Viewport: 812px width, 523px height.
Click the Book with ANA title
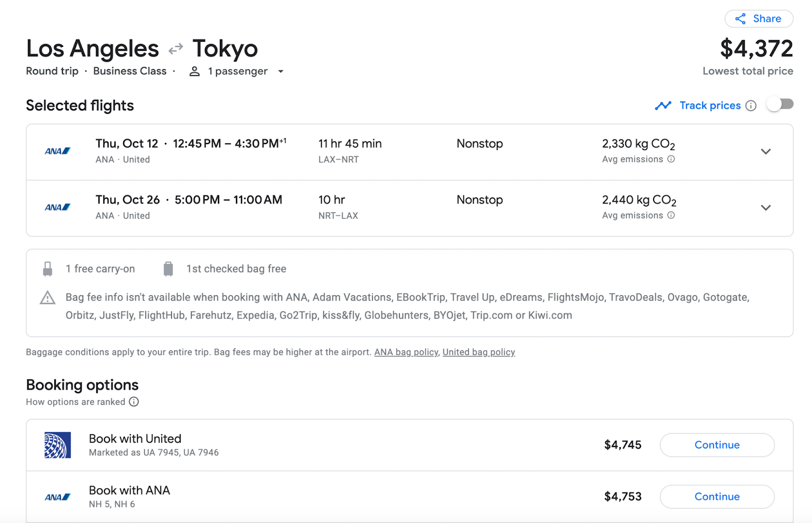[129, 491]
